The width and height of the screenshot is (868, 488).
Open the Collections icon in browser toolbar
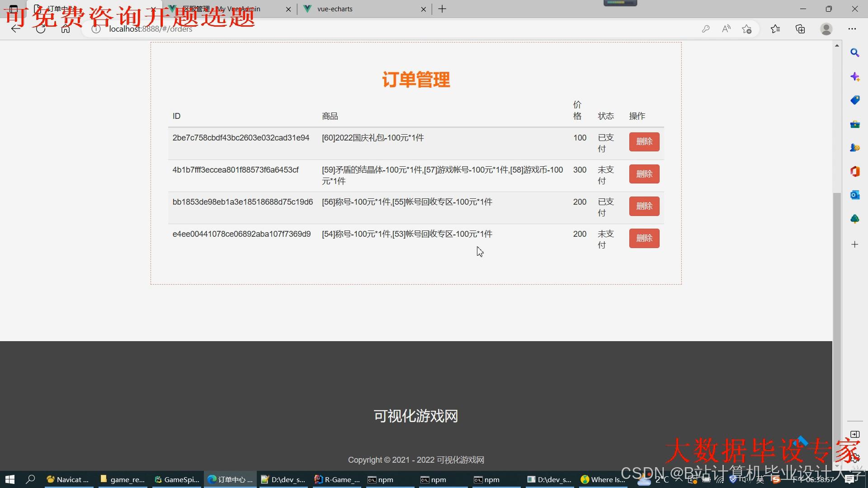(x=800, y=29)
